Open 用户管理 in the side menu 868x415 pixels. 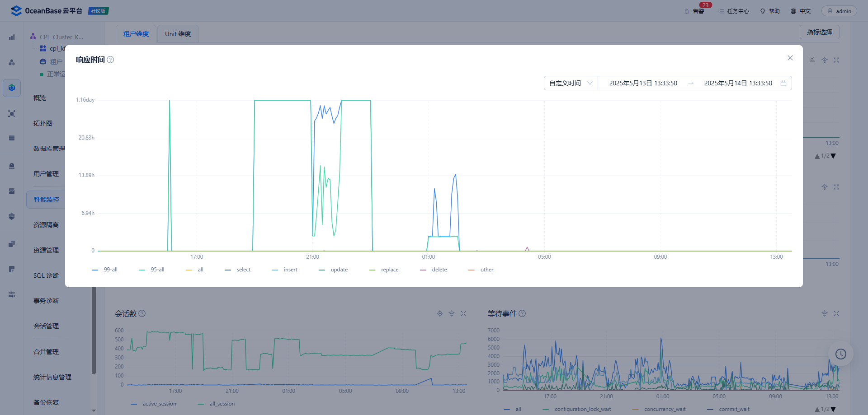(x=46, y=174)
